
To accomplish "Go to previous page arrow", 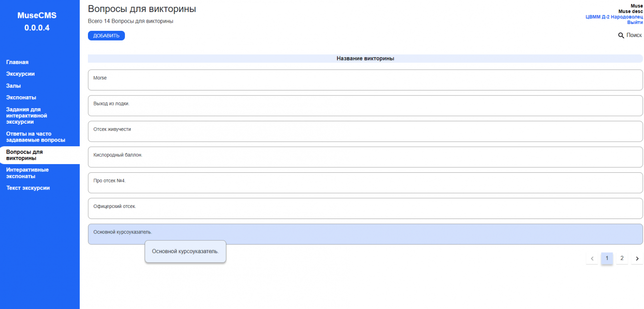I will (x=592, y=258).
